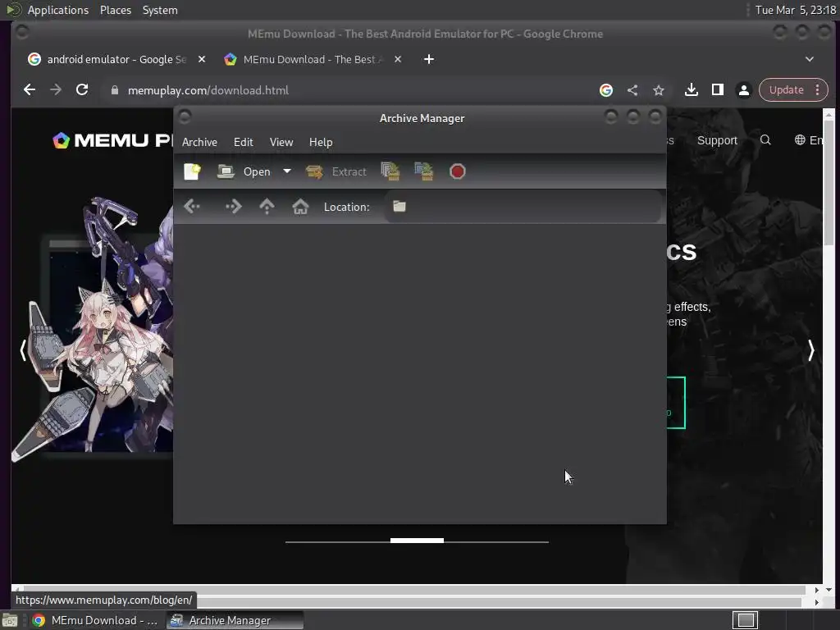Image resolution: width=840 pixels, height=630 pixels.
Task: Expand Chrome's tab search chevron
Action: tap(810, 59)
